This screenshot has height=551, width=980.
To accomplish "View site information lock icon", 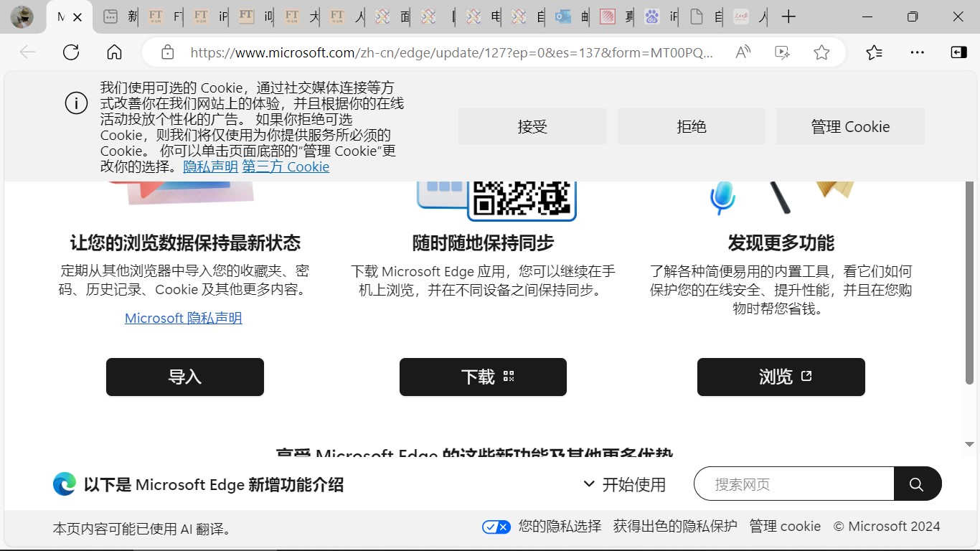I will coord(167,52).
